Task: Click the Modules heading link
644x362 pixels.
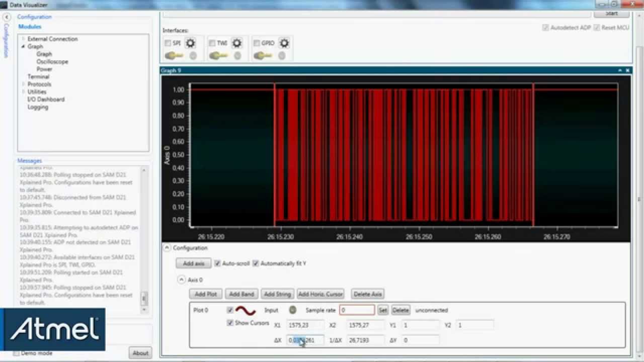Action: tap(30, 27)
